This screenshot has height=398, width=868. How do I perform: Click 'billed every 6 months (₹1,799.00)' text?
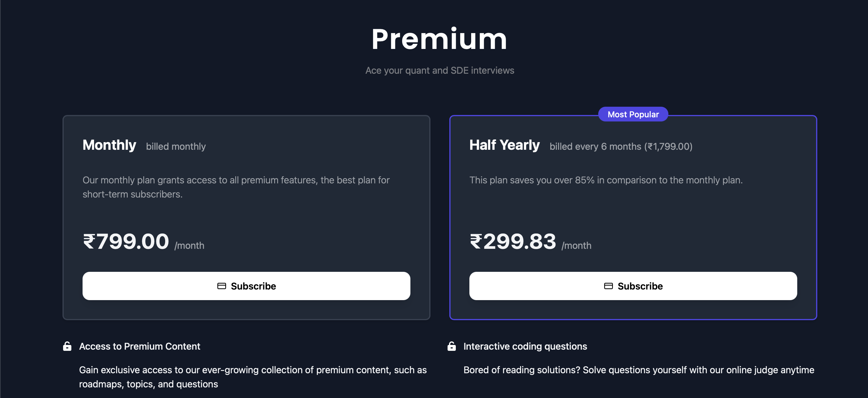tap(621, 147)
